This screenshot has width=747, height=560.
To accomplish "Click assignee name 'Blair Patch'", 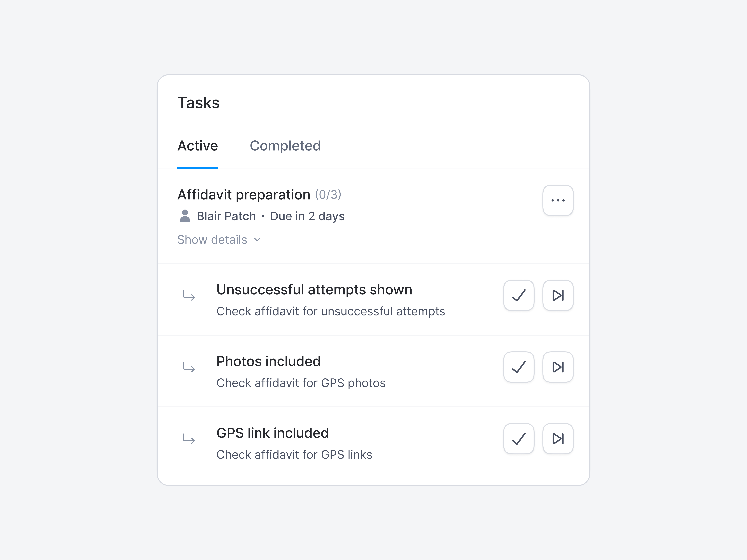I will (x=227, y=216).
